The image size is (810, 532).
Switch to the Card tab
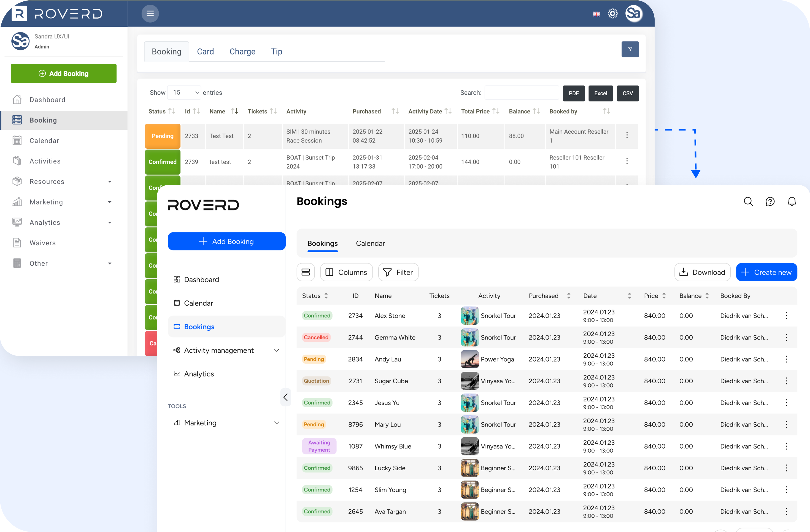(205, 52)
